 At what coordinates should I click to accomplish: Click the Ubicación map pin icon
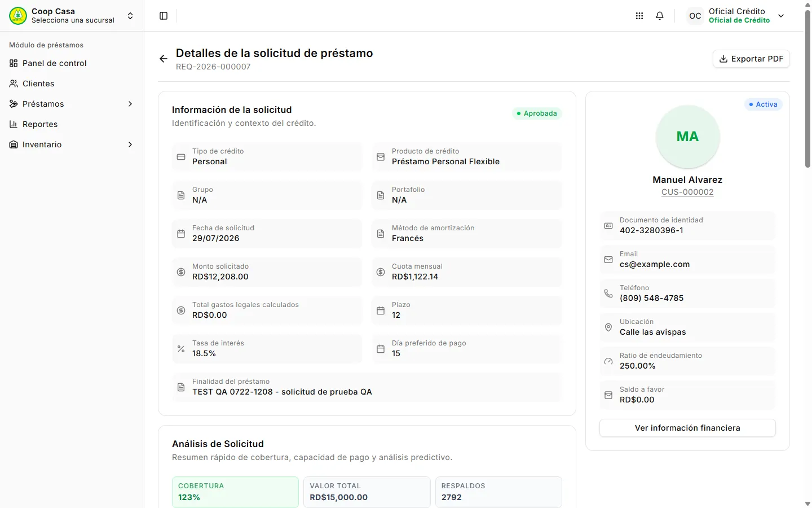[x=608, y=327]
